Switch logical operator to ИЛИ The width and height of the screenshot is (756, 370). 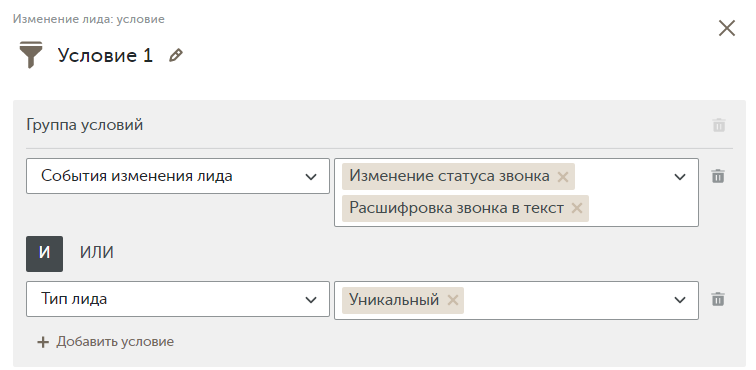(x=96, y=253)
